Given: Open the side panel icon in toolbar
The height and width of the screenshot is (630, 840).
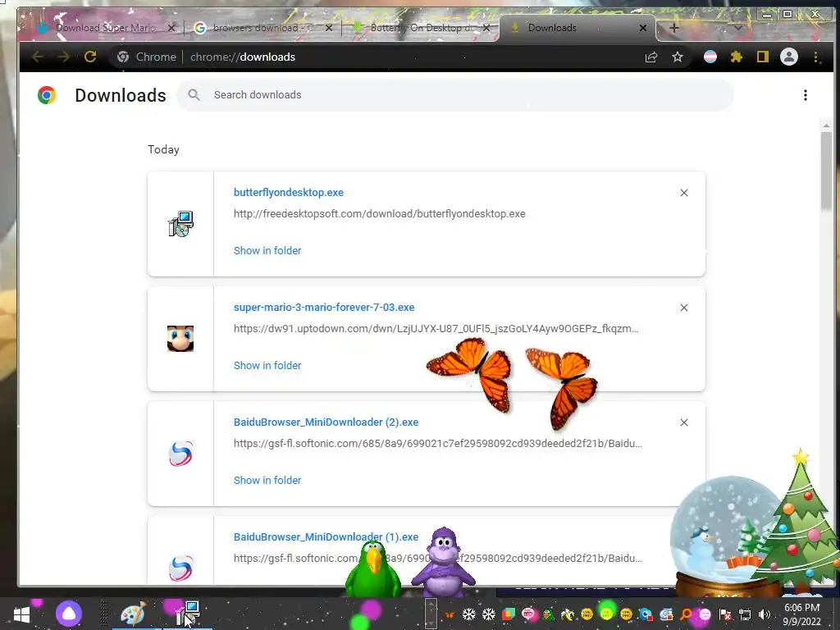Looking at the screenshot, I should pyautogui.click(x=762, y=57).
